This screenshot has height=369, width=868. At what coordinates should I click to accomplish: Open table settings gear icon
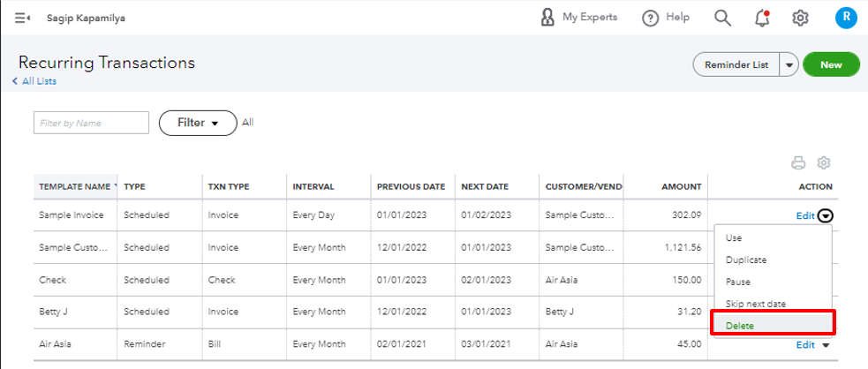click(x=824, y=162)
